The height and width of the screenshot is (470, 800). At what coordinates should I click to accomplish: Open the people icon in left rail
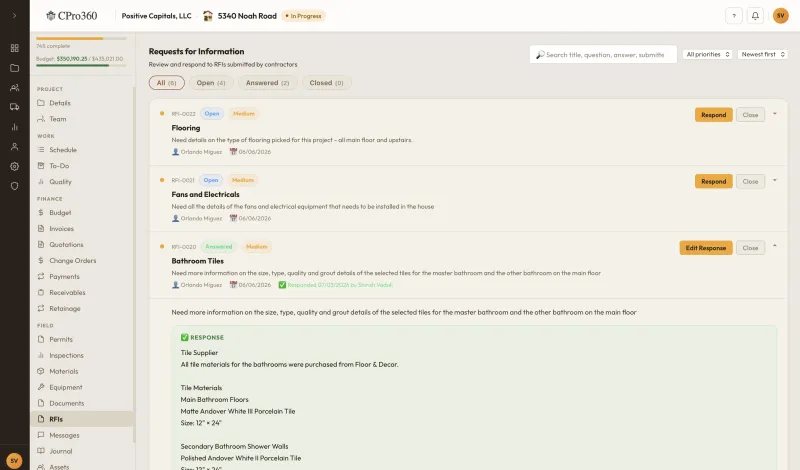pyautogui.click(x=14, y=88)
